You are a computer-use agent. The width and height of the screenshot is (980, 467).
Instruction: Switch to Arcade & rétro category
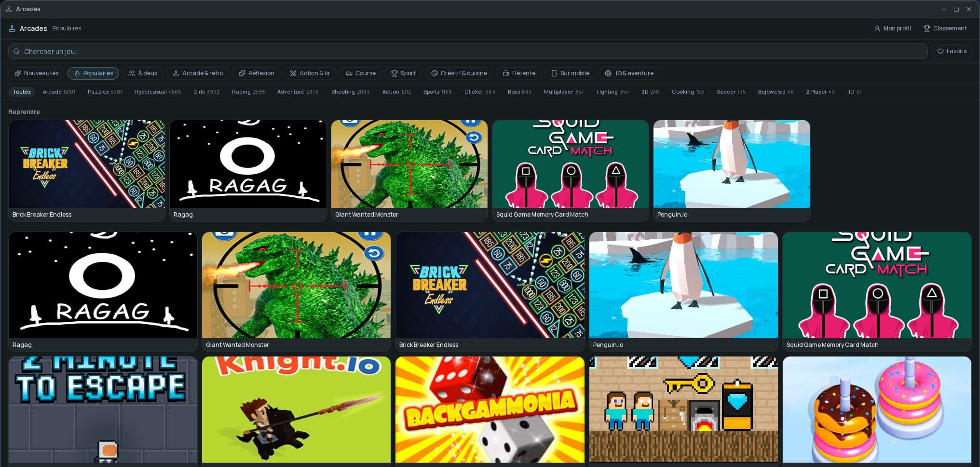coord(198,73)
